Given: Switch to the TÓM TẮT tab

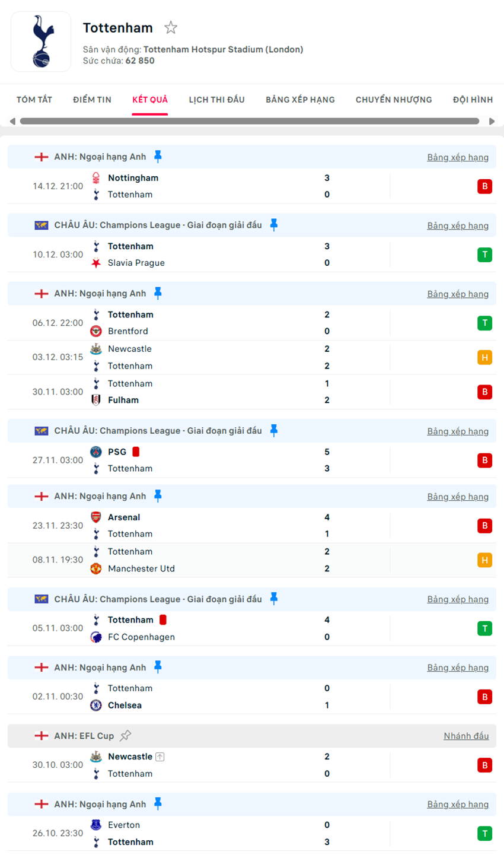Looking at the screenshot, I should [x=34, y=100].
